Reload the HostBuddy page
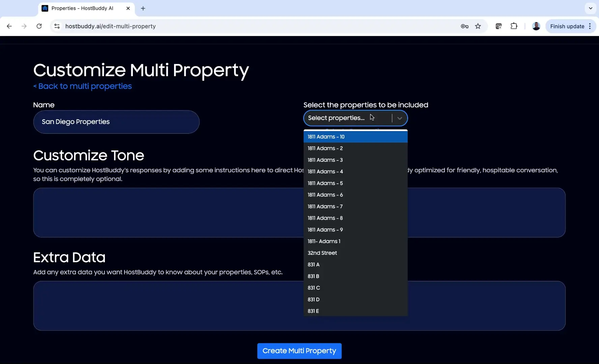 (x=39, y=26)
